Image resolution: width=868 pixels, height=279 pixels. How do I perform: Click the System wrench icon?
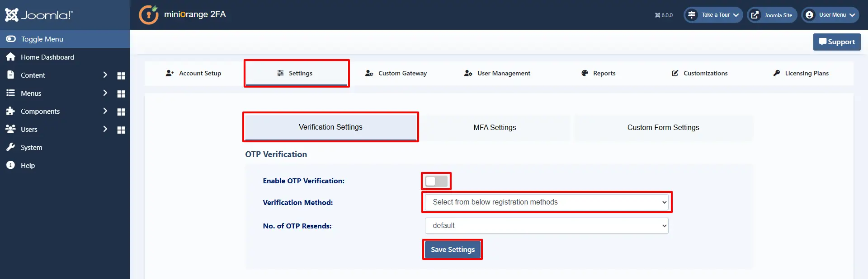pyautogui.click(x=10, y=147)
